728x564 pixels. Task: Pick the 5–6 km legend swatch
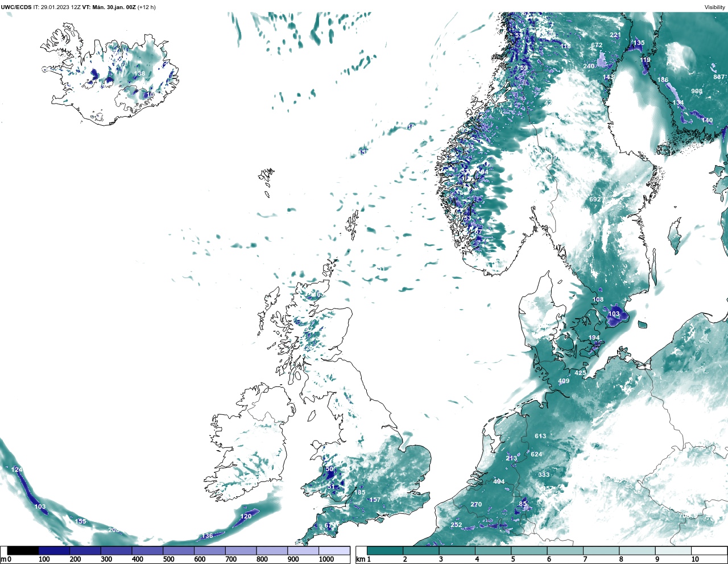click(x=529, y=550)
